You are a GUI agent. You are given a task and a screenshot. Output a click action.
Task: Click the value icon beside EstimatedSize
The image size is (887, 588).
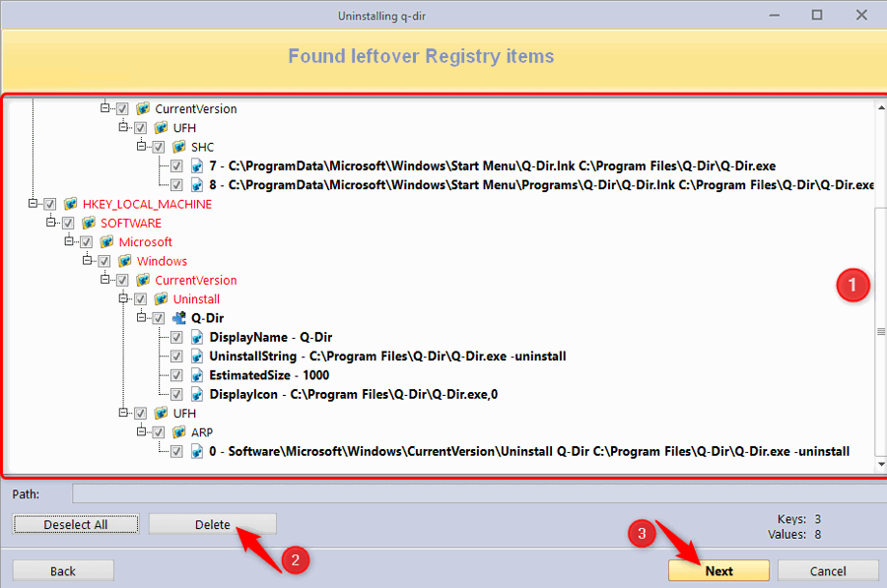pos(197,375)
